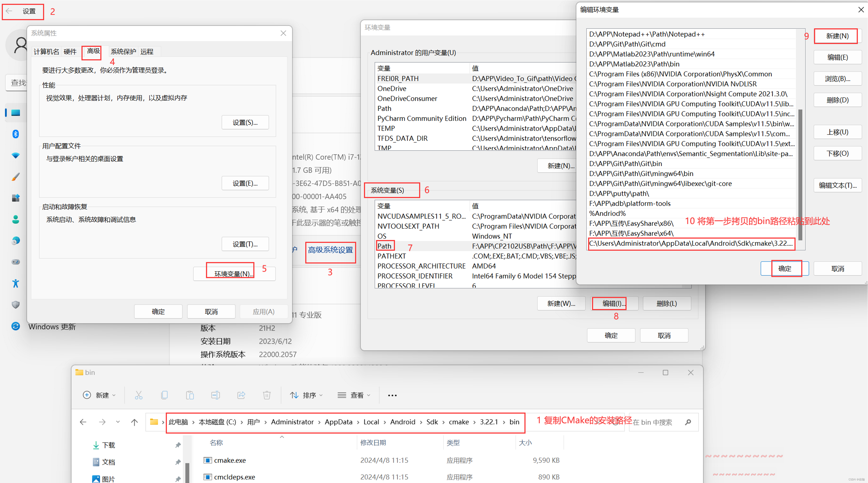Click the Up arrow navigation icon

coord(134,422)
